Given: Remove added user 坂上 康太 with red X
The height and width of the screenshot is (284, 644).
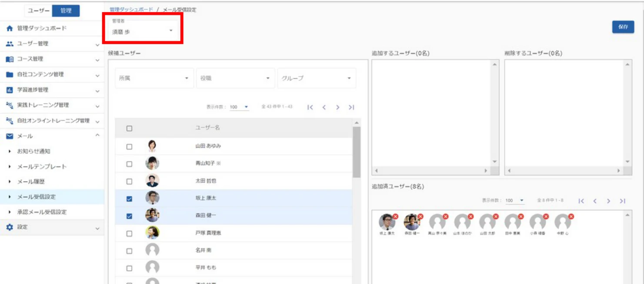Looking at the screenshot, I should [x=395, y=216].
